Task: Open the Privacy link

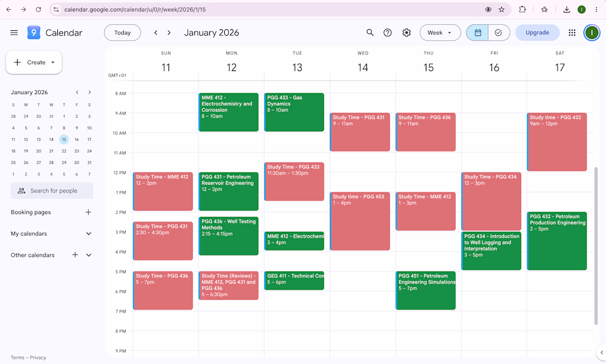Action: (38, 357)
